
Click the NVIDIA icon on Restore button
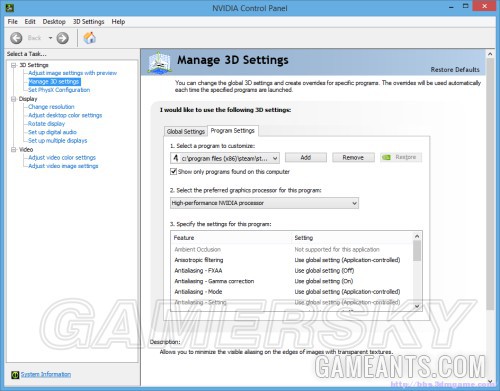click(x=386, y=157)
